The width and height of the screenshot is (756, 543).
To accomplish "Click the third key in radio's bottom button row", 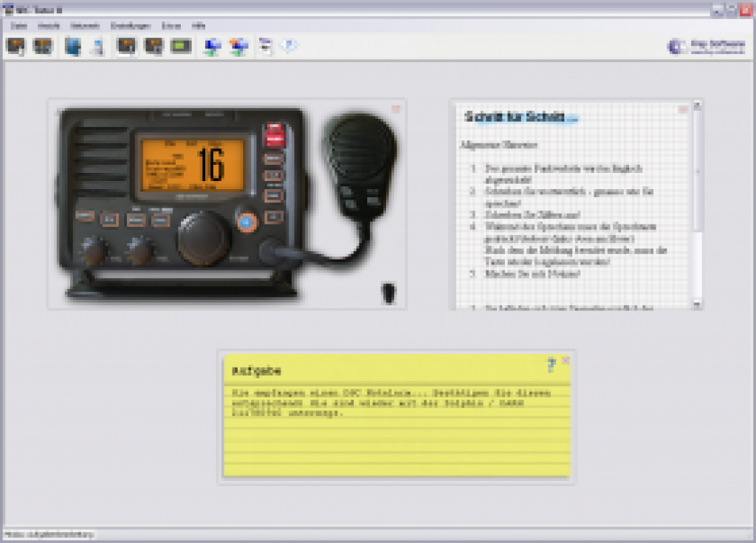I will pyautogui.click(x=136, y=221).
